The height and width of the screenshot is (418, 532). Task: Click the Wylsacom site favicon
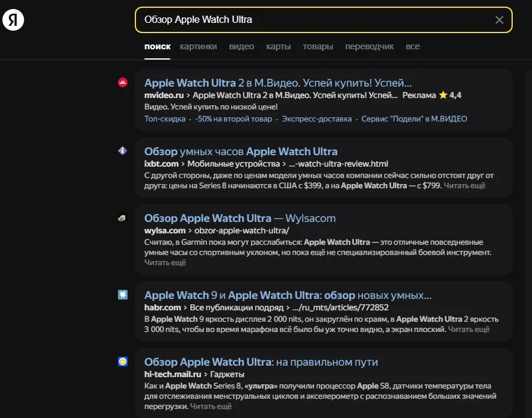tap(123, 218)
